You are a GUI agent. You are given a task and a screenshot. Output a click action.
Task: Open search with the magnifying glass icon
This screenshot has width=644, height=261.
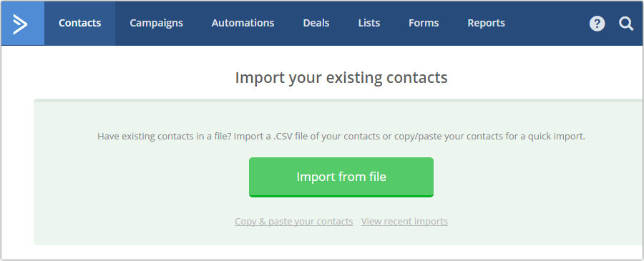click(626, 24)
